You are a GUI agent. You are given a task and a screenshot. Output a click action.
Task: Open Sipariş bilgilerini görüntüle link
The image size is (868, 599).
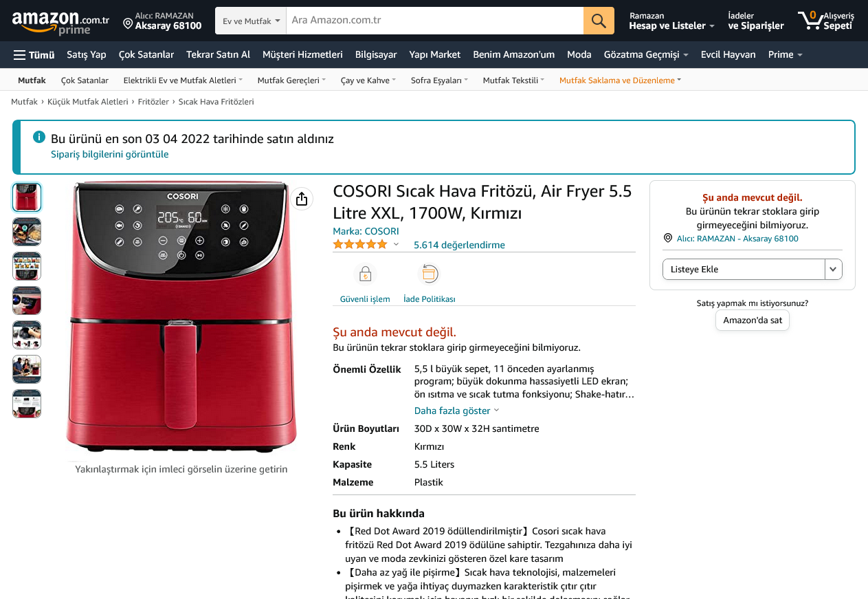click(110, 154)
